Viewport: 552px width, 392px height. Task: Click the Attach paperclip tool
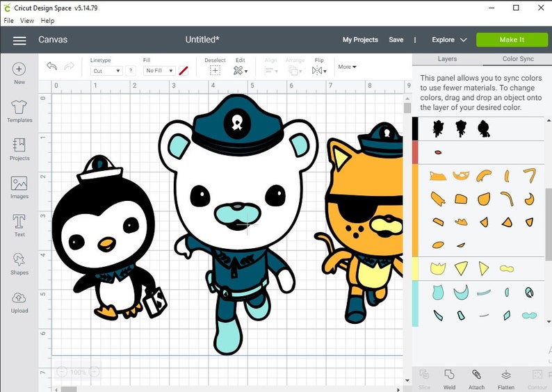point(476,379)
